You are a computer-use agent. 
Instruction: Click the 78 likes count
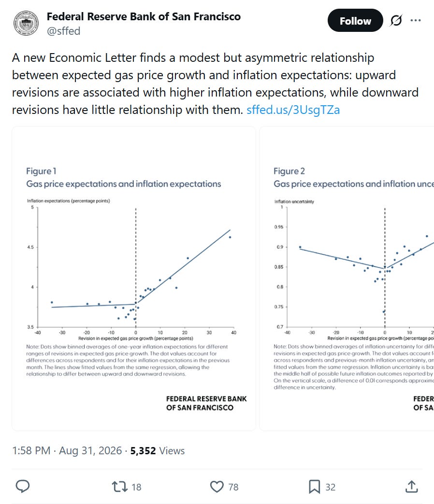pyautogui.click(x=233, y=487)
